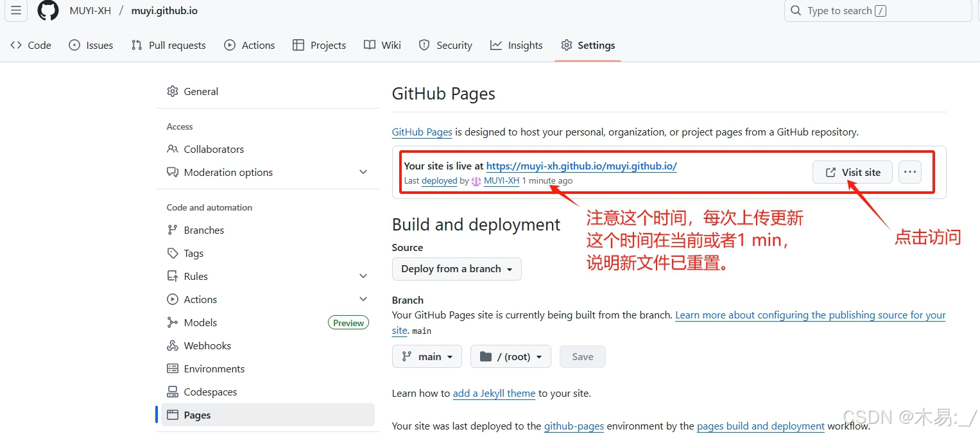Click the Tags tag icon

pos(172,253)
